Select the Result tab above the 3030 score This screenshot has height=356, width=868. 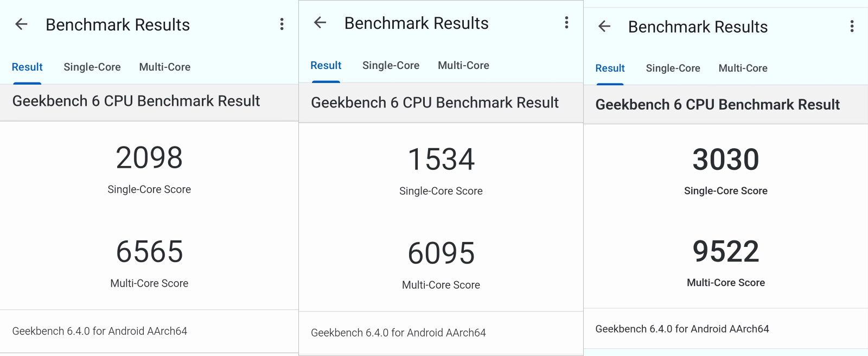pyautogui.click(x=610, y=68)
